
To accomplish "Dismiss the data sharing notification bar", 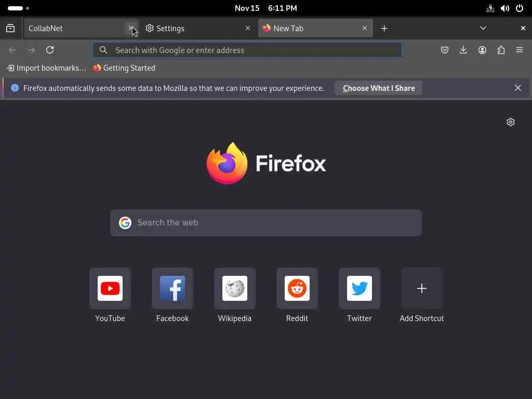I will click(x=518, y=88).
